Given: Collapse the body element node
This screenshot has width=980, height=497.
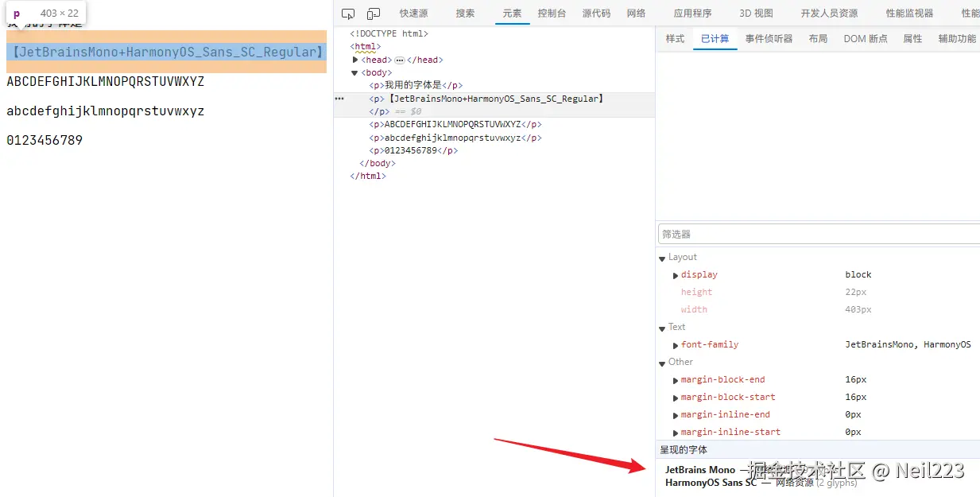Looking at the screenshot, I should click(355, 72).
